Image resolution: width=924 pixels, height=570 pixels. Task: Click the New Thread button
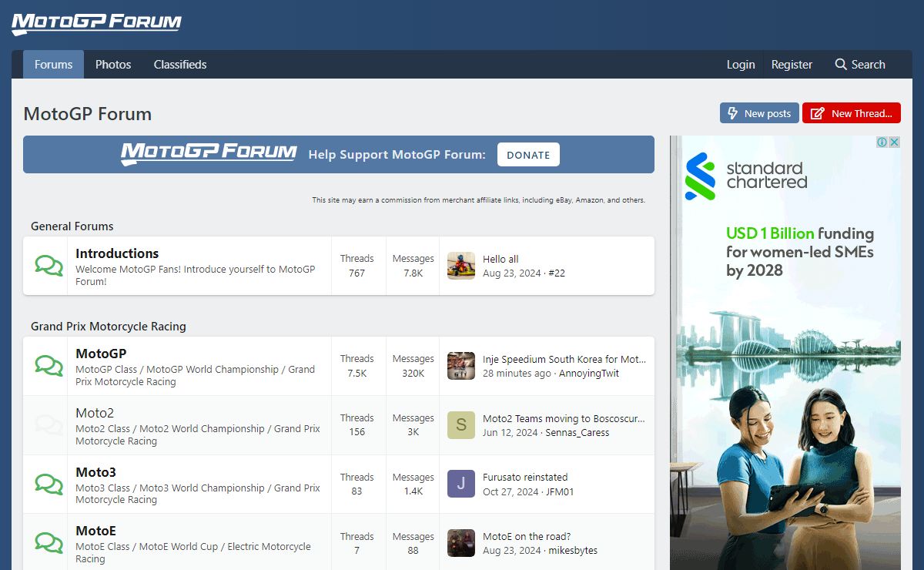click(x=852, y=113)
